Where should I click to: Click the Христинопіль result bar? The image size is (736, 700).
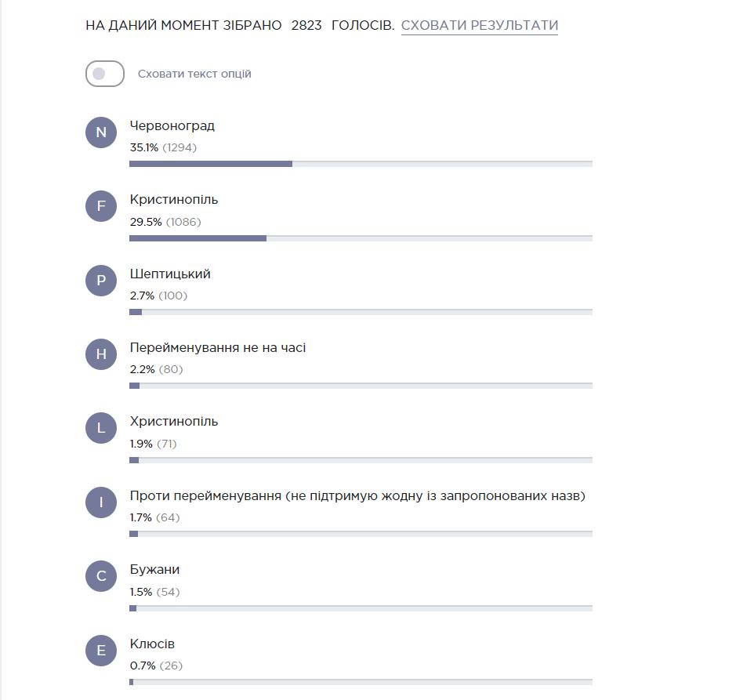point(361,460)
